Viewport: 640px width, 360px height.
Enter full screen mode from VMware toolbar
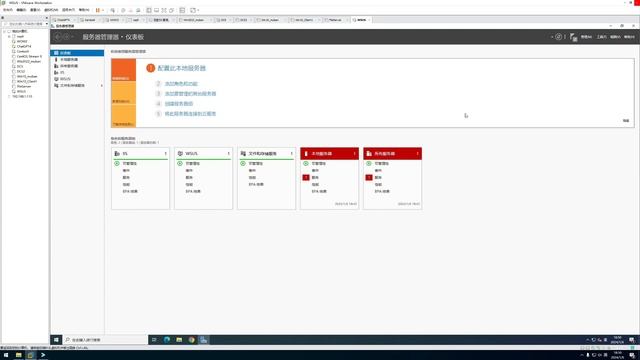(164, 10)
